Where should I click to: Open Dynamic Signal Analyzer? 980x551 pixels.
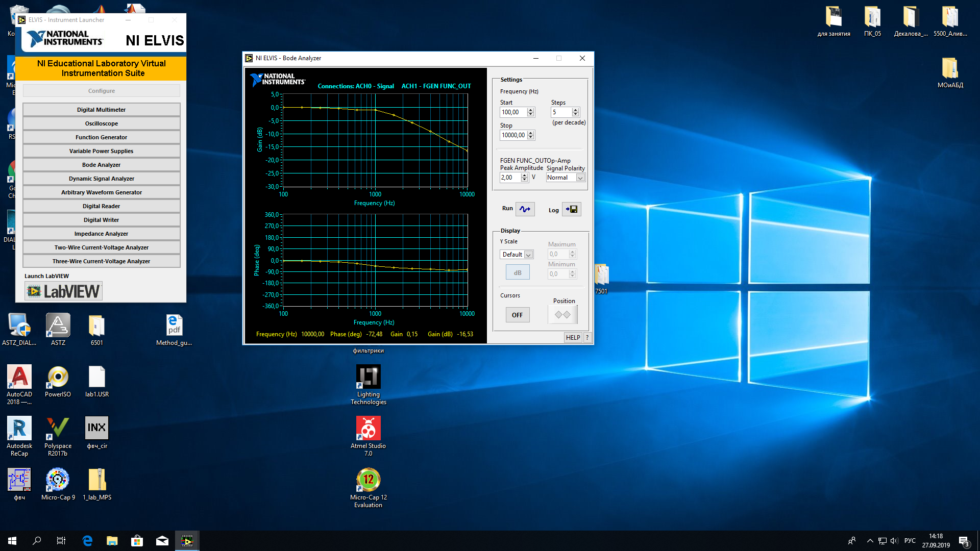(x=102, y=179)
